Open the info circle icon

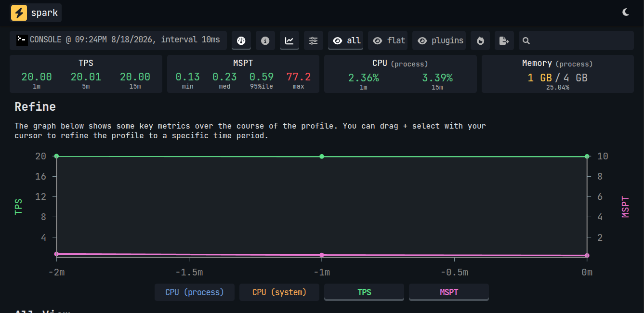[265, 41]
